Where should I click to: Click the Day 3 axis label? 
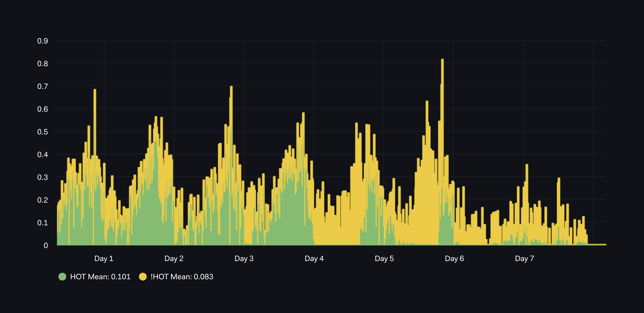tap(244, 258)
